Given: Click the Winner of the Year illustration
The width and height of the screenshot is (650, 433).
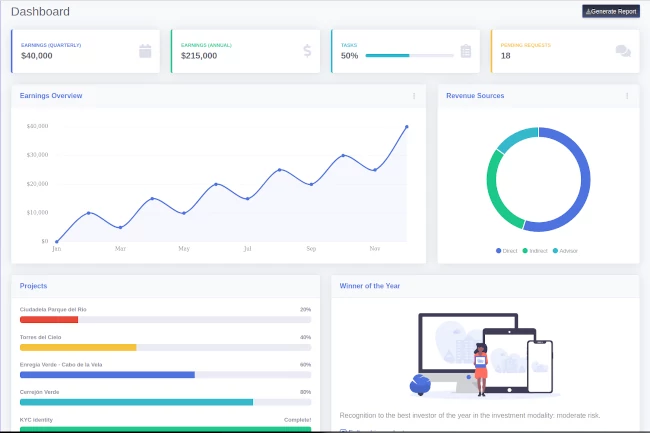Looking at the screenshot, I should coord(485,355).
